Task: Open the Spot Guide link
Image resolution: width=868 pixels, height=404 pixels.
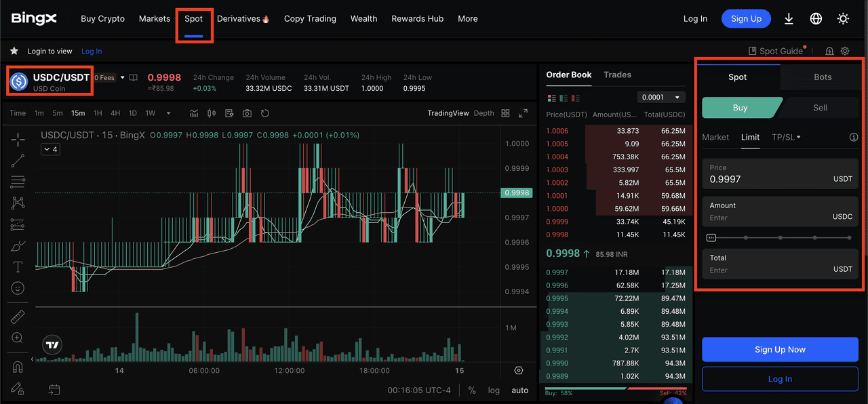Action: coord(776,51)
